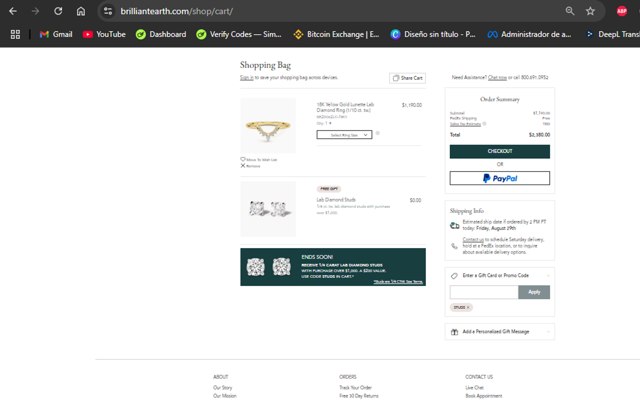This screenshot has height=400, width=640.
Task: Click the Sales Tax Estimate link
Action: click(465, 124)
